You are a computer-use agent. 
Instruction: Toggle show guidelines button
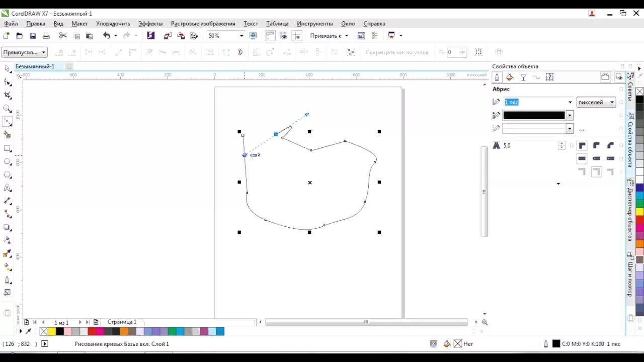pos(297,36)
